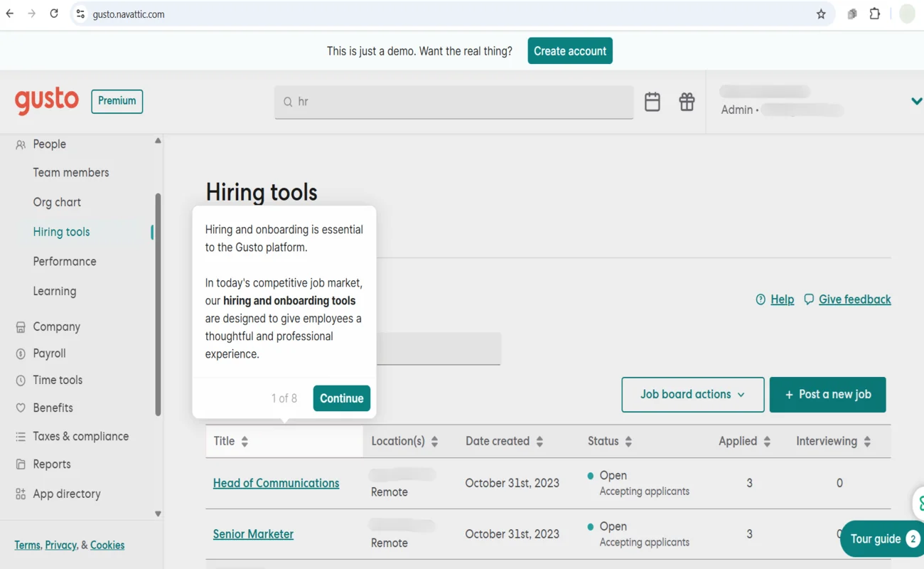
Task: Sort table by Date created column
Action: [539, 442]
